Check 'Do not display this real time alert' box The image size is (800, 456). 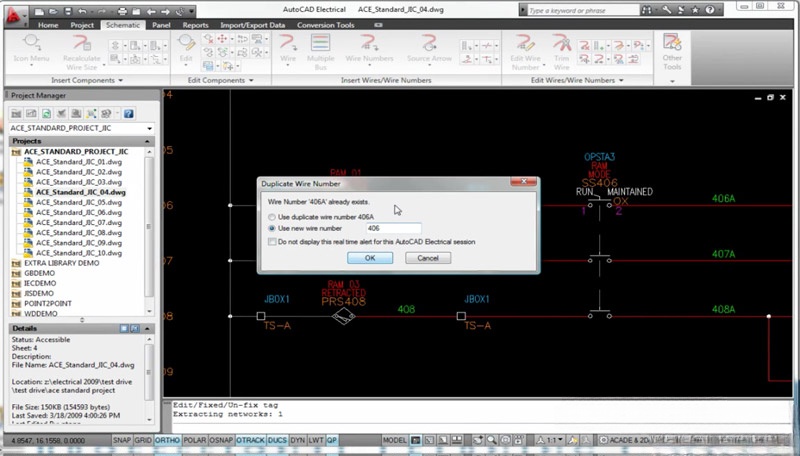[x=272, y=242]
